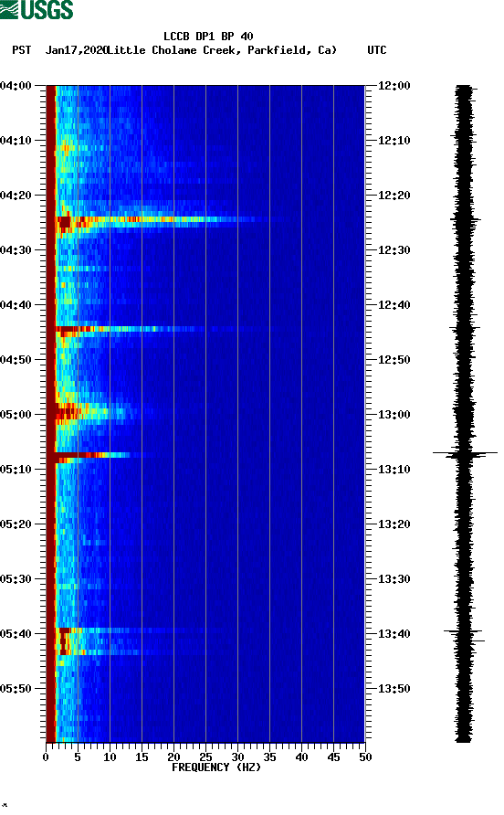Viewport: 504px width, 815px height.
Task: Click the '04:50' PST time label
Action: (x=16, y=360)
